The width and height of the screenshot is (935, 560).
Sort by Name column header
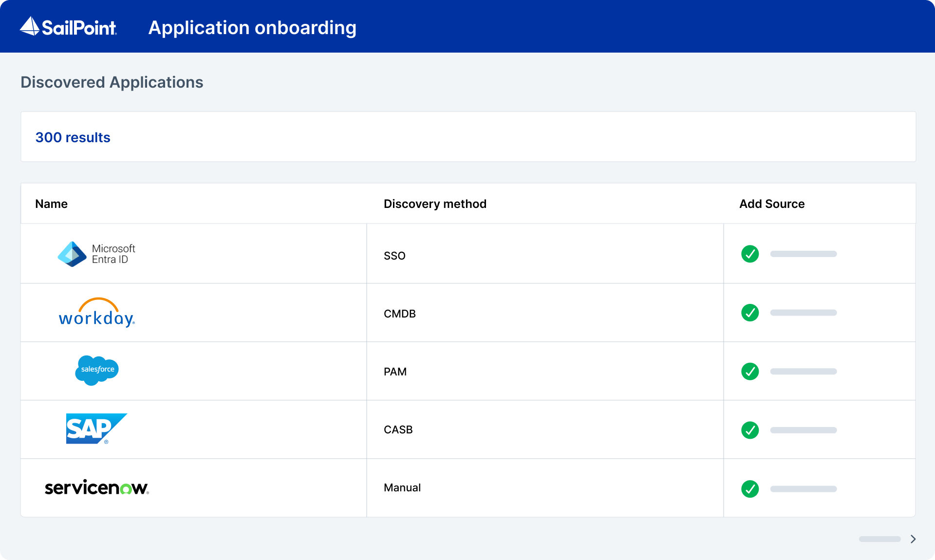pyautogui.click(x=51, y=204)
